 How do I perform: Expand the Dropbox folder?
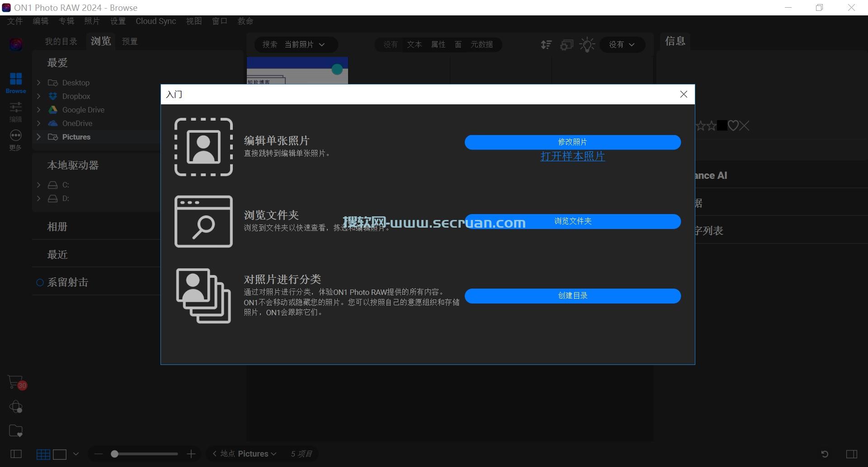pos(39,96)
